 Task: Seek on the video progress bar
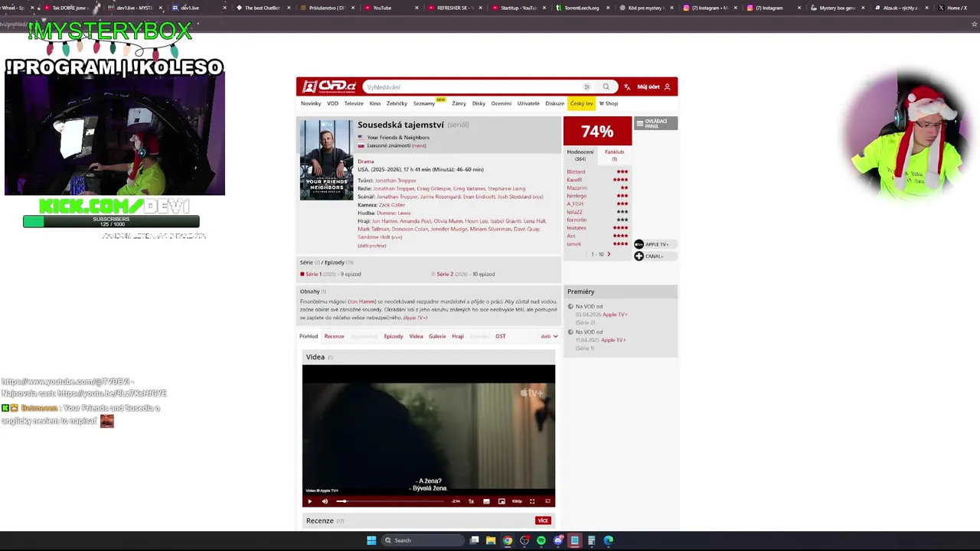390,501
